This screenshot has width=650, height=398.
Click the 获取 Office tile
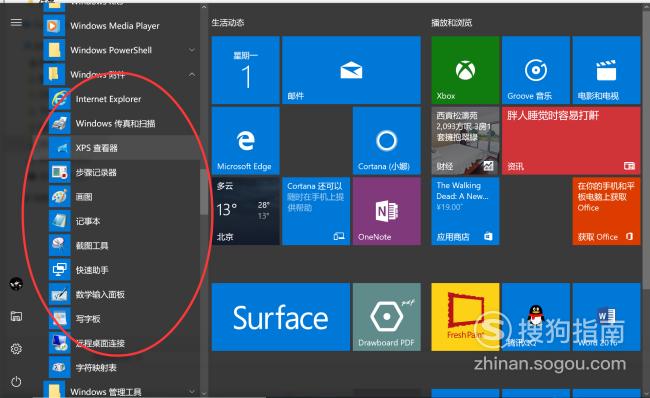(606, 211)
